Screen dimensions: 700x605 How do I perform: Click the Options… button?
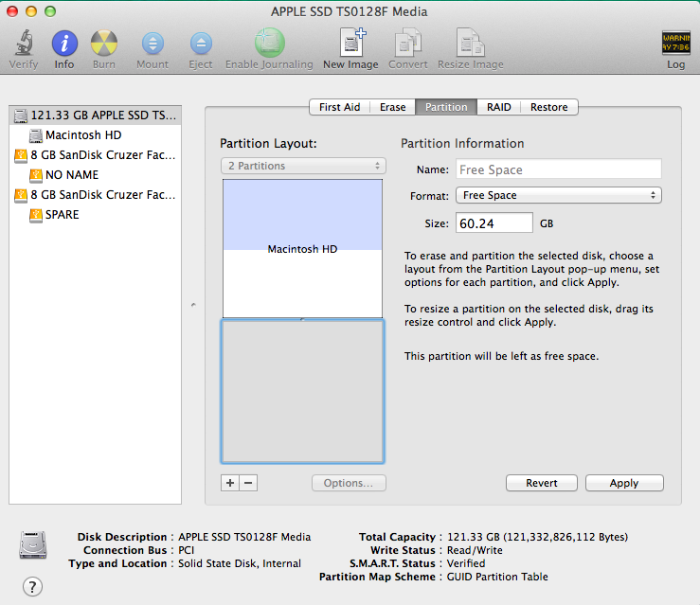349,483
